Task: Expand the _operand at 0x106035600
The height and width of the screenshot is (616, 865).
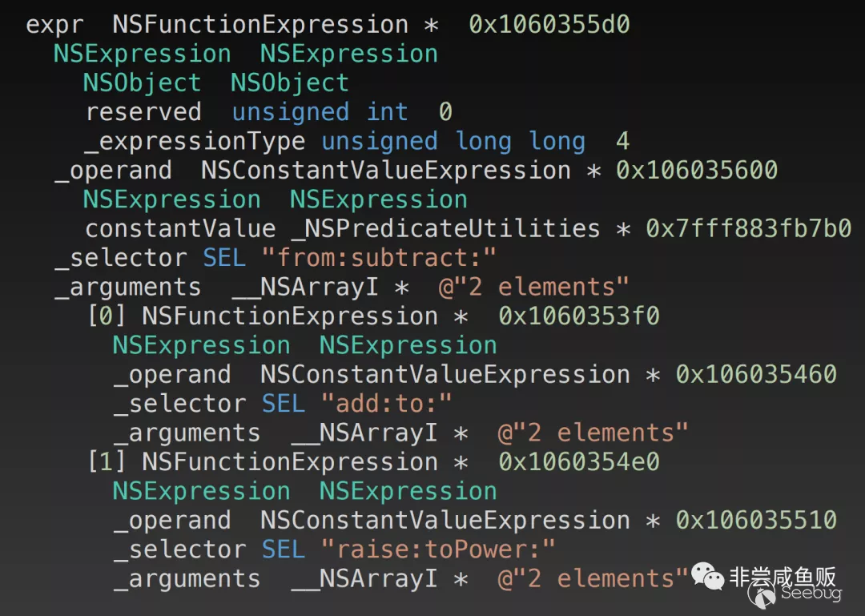Action: click(x=113, y=171)
